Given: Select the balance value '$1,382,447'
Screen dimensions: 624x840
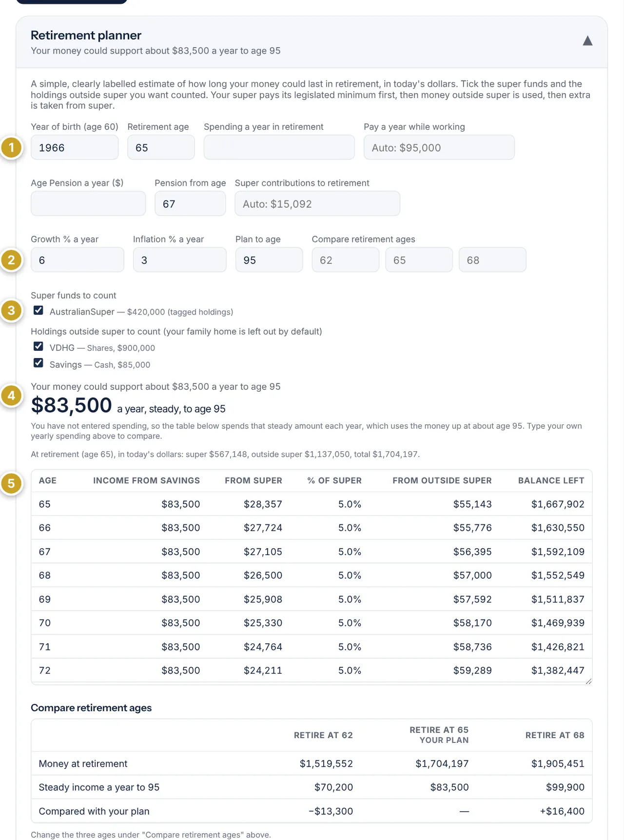Looking at the screenshot, I should click(558, 670).
